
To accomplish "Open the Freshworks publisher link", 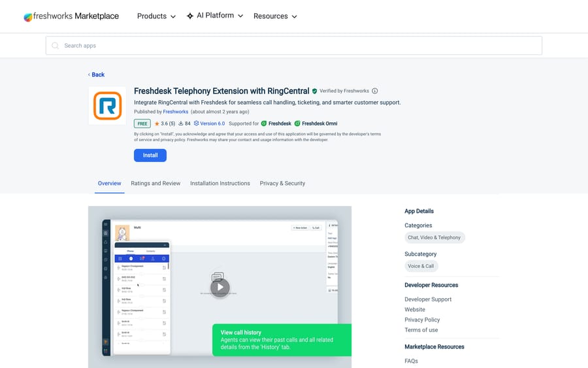I will pos(176,112).
